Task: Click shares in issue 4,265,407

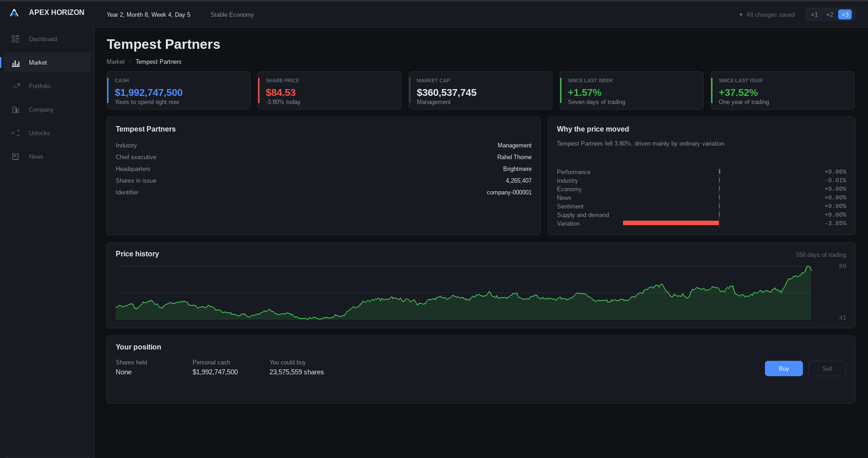Action: pyautogui.click(x=519, y=180)
